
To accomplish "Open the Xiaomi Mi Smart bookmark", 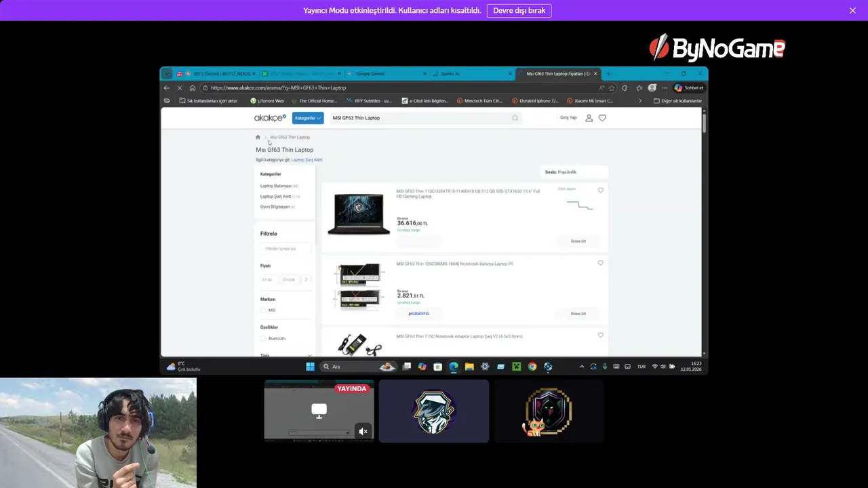I will pos(589,101).
